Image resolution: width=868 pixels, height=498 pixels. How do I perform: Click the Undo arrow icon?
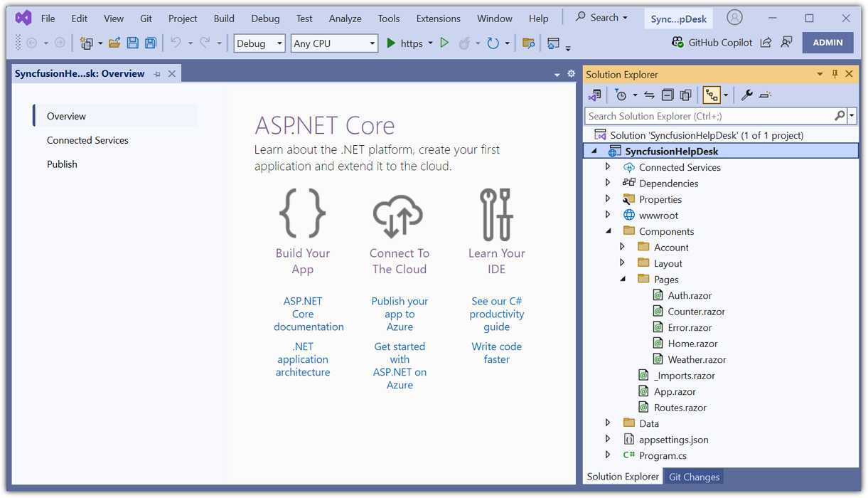[176, 43]
